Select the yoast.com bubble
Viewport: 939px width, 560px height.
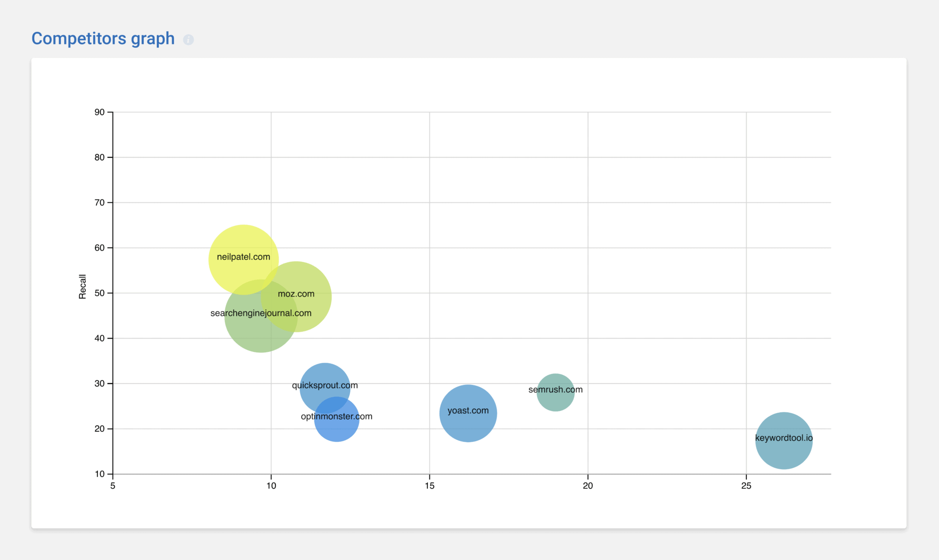coord(468,413)
